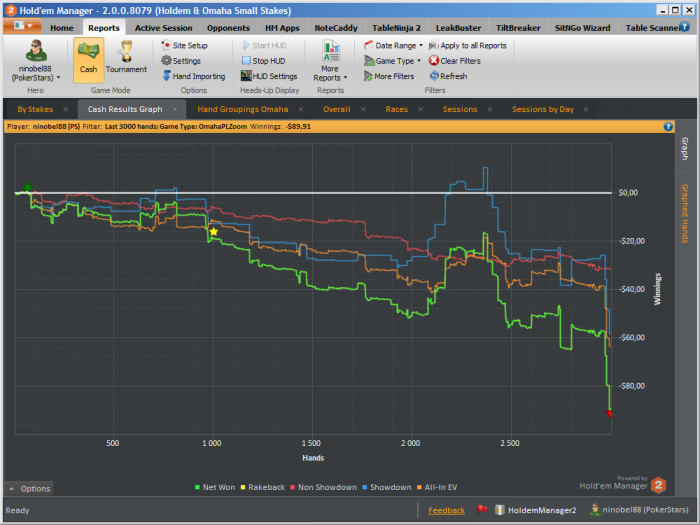Toggle Showdown legend series
The image size is (700, 525).
(x=387, y=487)
